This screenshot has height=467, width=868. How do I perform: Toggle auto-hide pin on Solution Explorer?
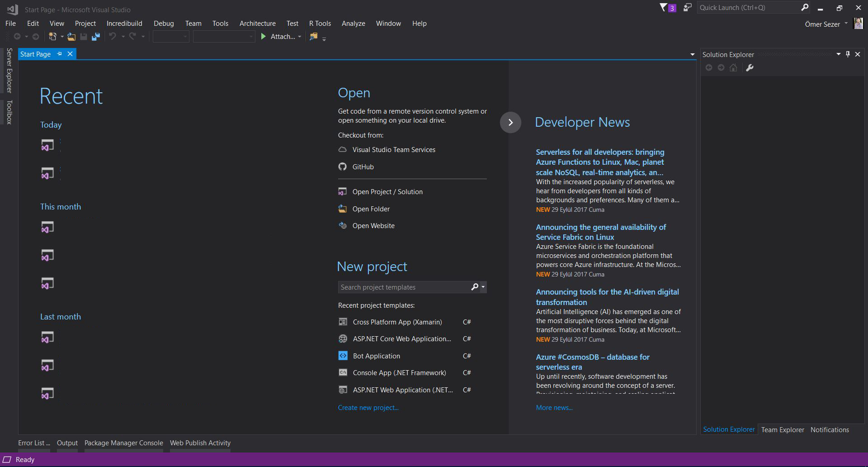tap(848, 54)
